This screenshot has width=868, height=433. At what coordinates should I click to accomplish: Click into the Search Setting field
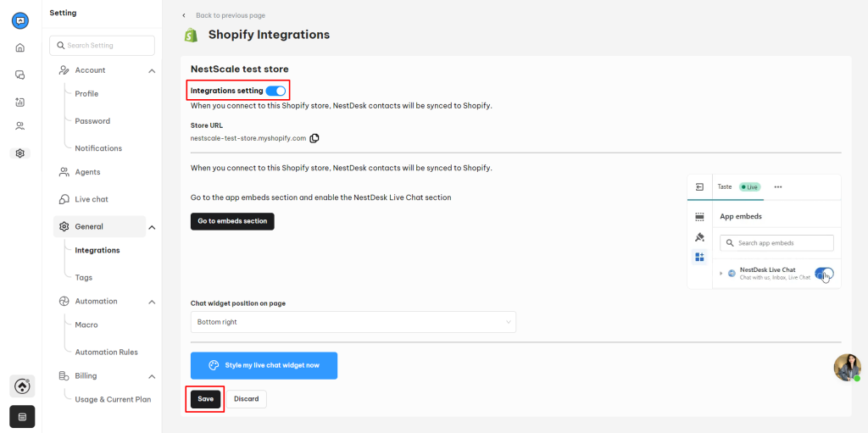point(103,46)
